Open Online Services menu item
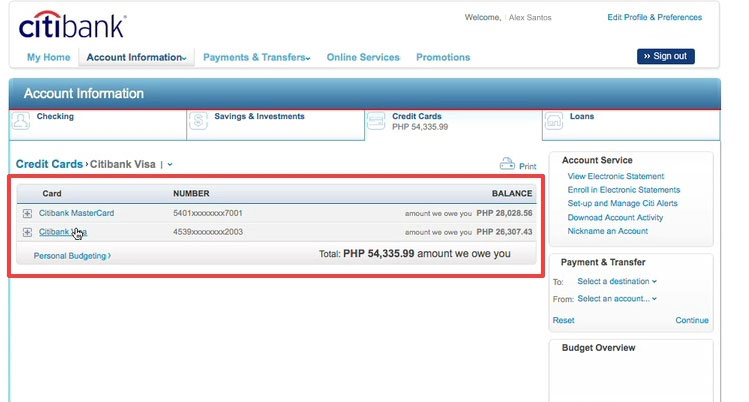Screen dimensions: 749x402 pyautogui.click(x=363, y=57)
